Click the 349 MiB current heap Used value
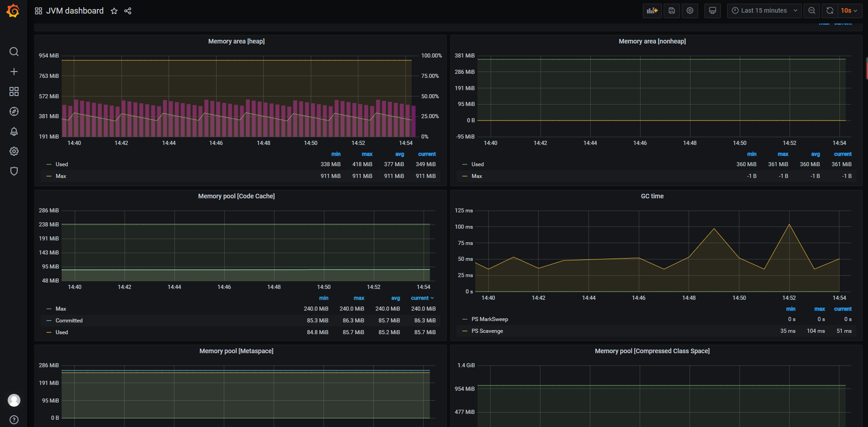Image resolution: width=868 pixels, height=427 pixels. point(426,164)
